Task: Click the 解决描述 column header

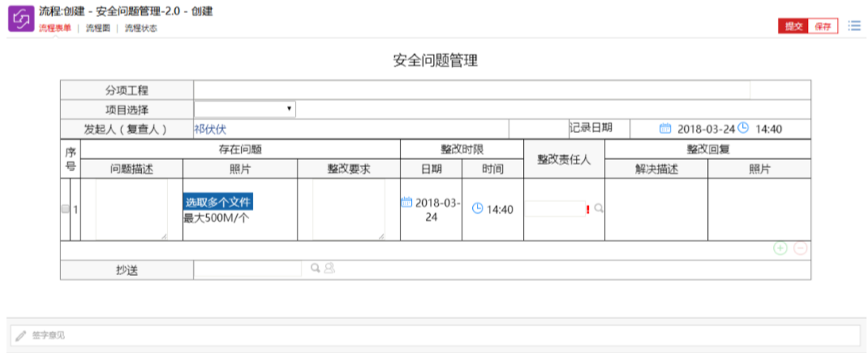Action: click(x=656, y=169)
